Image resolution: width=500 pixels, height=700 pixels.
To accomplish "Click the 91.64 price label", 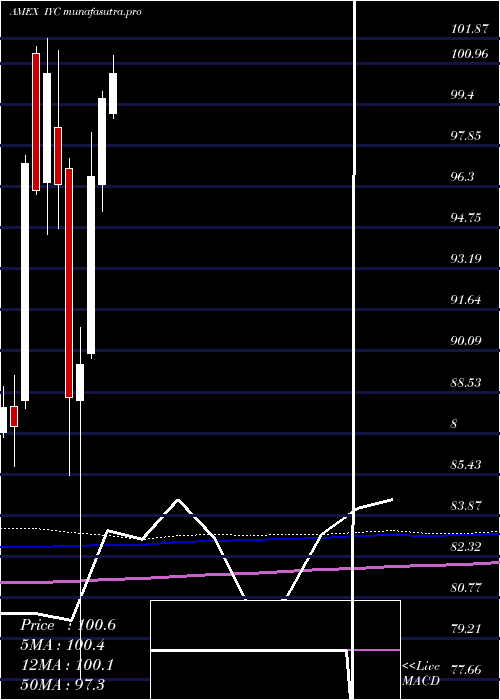I will coord(466,300).
